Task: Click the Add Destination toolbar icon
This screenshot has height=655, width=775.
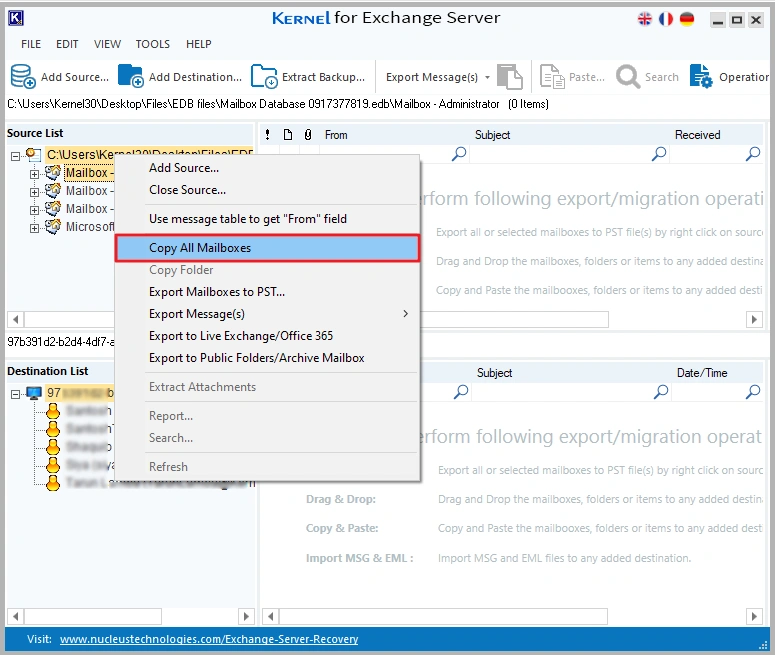Action: [131, 77]
